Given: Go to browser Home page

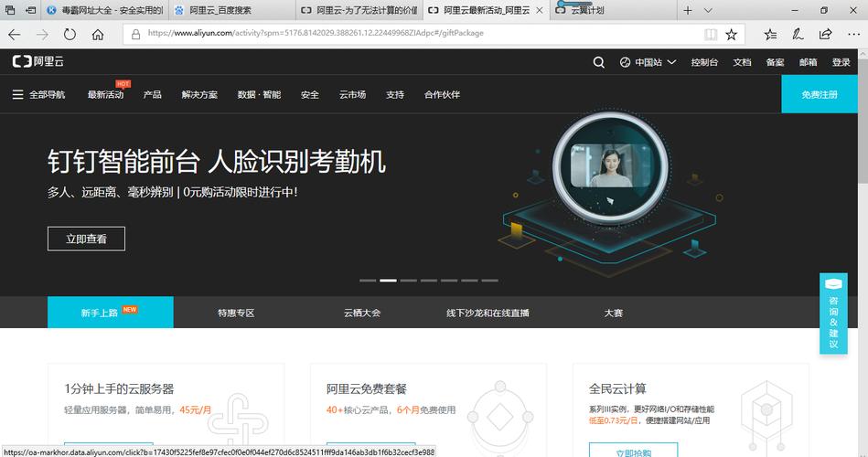Looking at the screenshot, I should [x=98, y=35].
